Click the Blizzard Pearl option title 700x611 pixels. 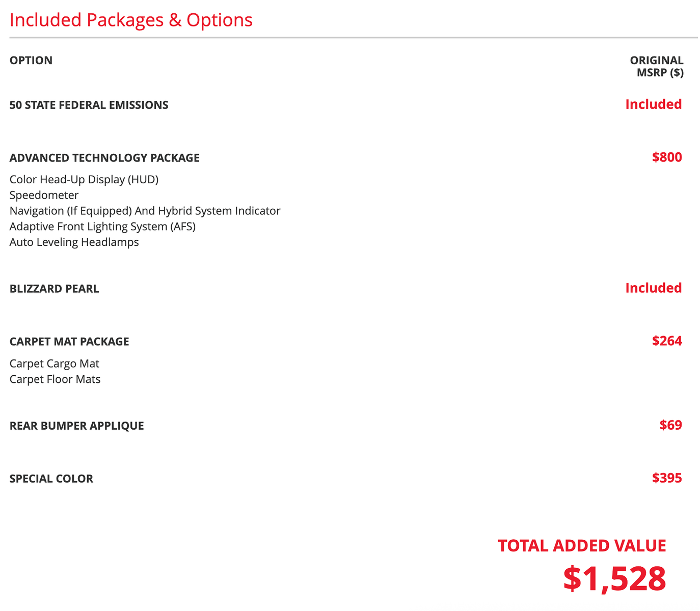(55, 289)
